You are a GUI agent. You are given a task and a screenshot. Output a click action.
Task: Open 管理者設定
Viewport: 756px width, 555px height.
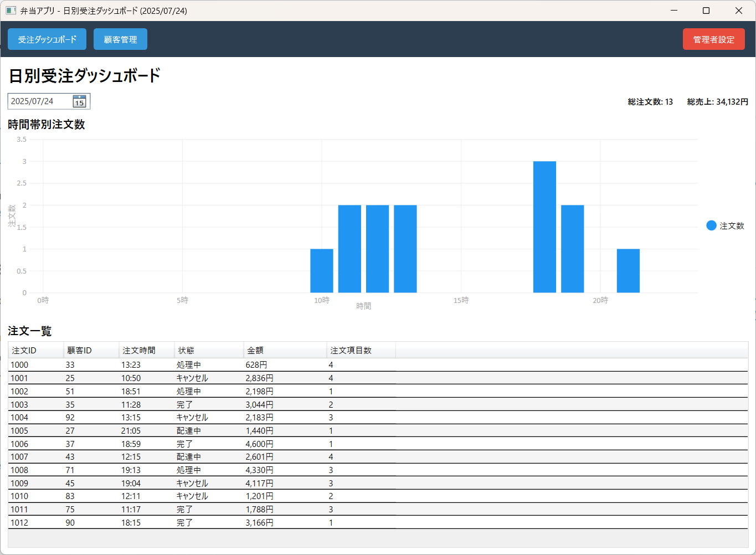click(713, 39)
